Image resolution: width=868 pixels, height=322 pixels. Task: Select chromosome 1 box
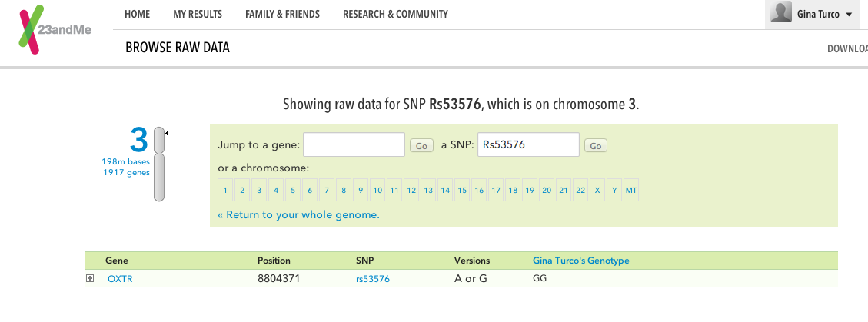point(225,190)
